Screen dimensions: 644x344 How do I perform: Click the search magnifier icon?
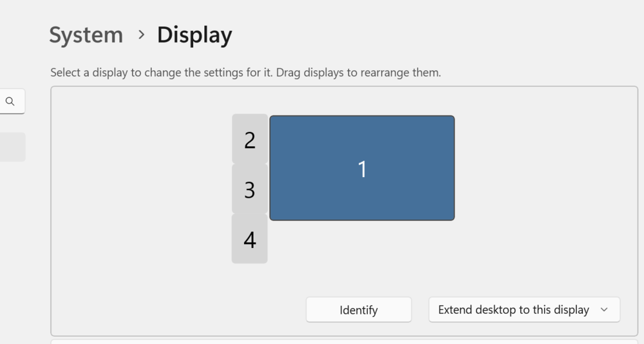click(x=10, y=101)
